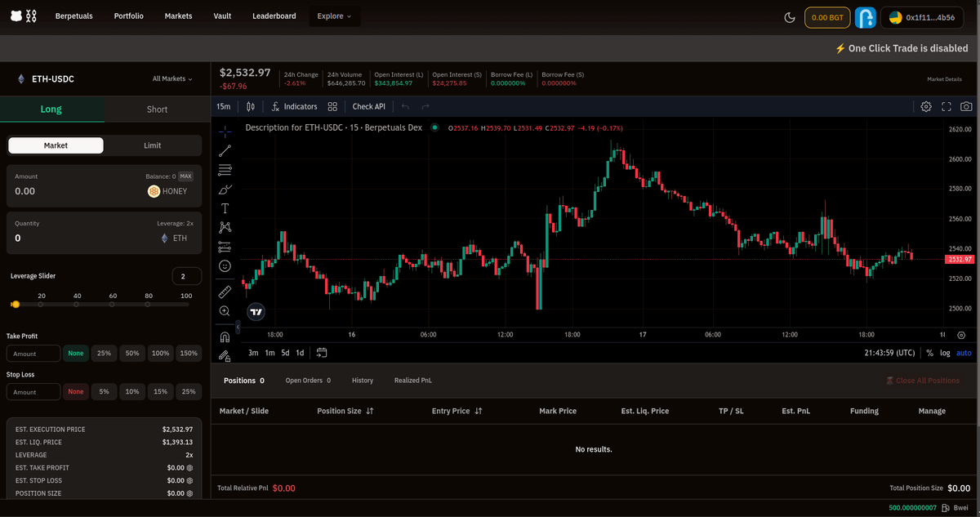Select the long/short position projection tool
This screenshot has height=517, width=980.
pos(225,247)
